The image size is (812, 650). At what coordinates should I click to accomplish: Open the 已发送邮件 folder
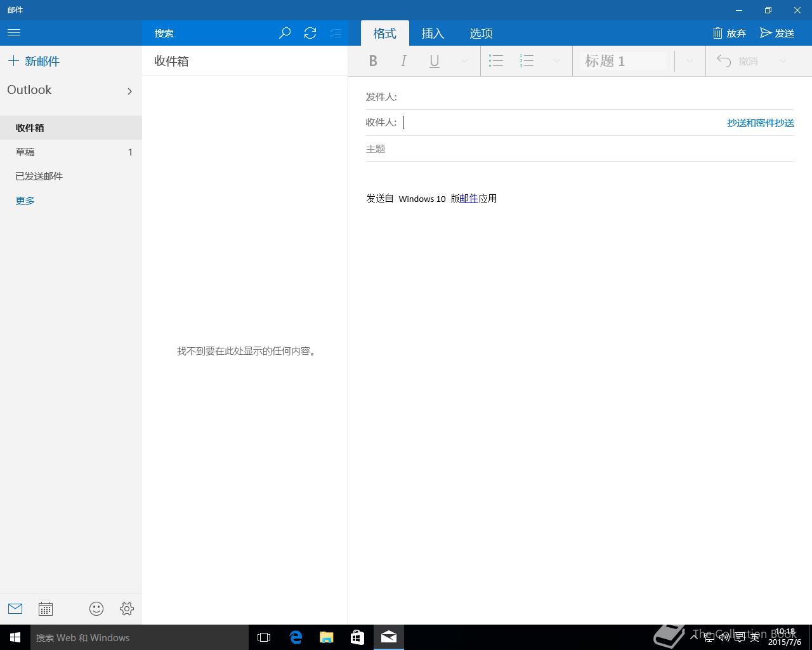[x=71, y=176]
